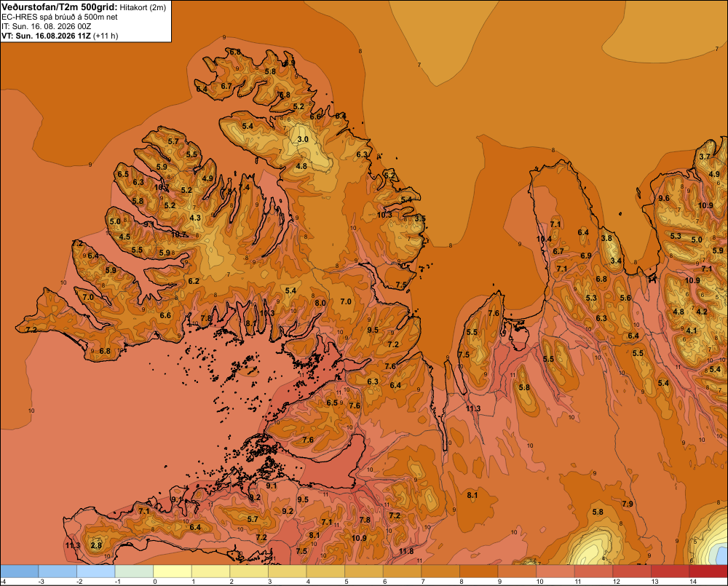Click the 4.5 temperature value on the map

[125, 237]
